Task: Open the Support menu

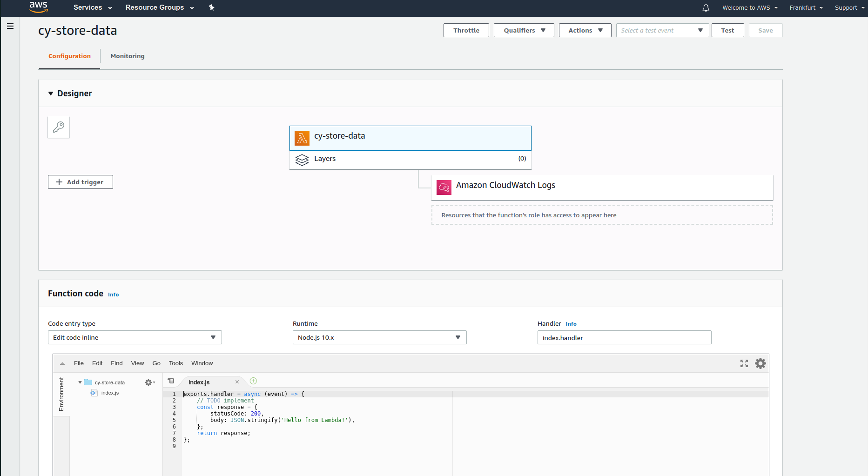Action: point(849,7)
